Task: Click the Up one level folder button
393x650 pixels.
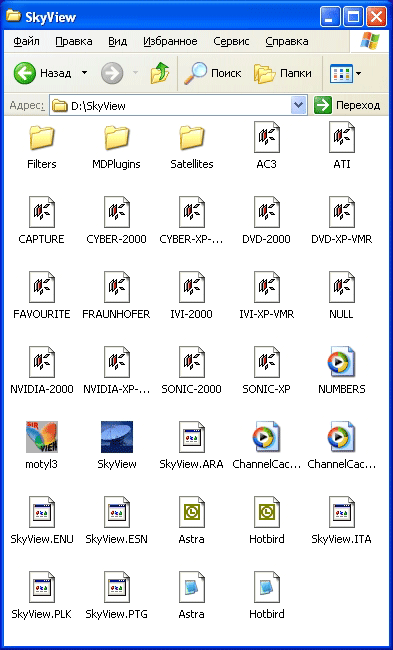Action: (x=160, y=73)
